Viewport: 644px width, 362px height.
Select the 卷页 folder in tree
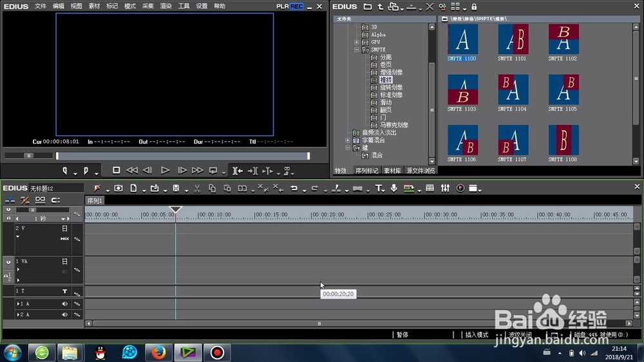pyautogui.click(x=385, y=65)
